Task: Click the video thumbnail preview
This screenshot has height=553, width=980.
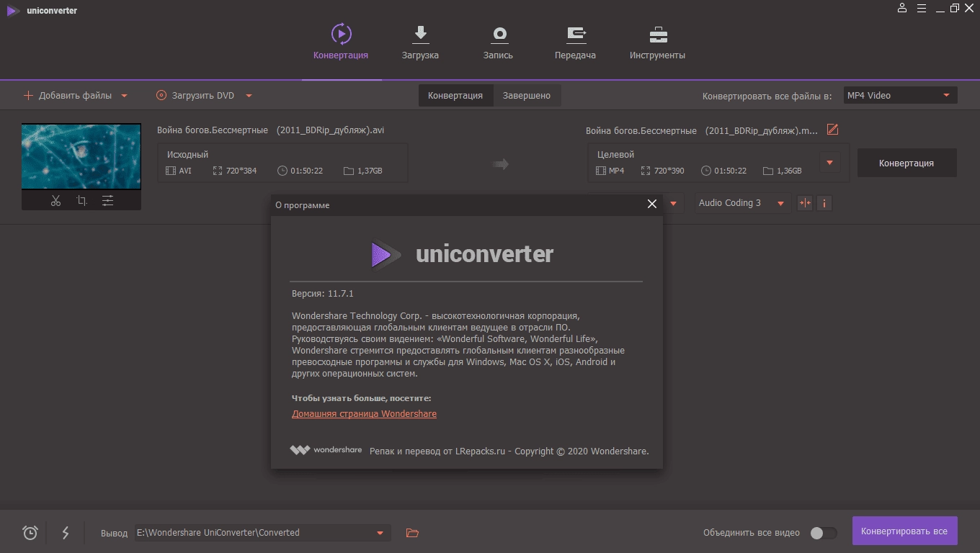Action: click(81, 156)
